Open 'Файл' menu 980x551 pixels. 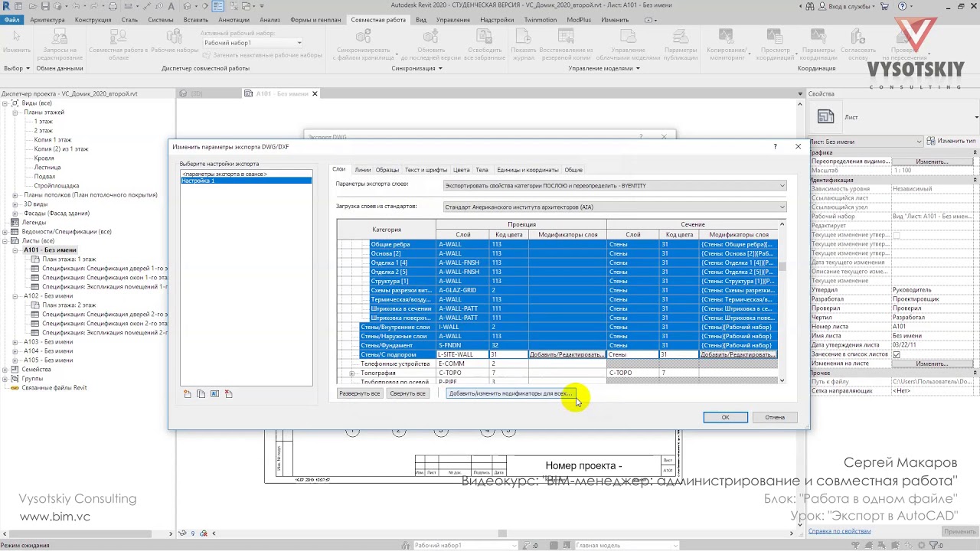click(12, 19)
